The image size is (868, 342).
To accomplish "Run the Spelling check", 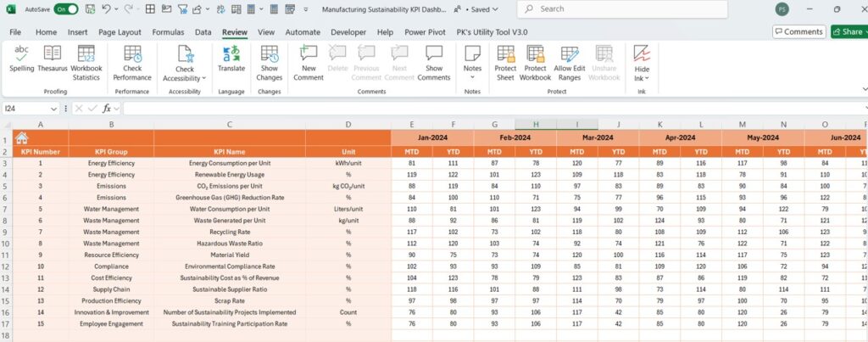I will 21,59.
